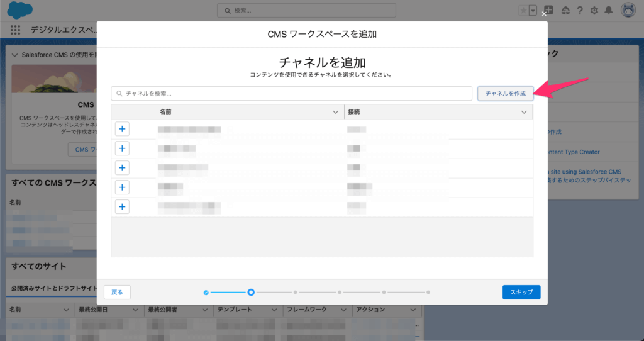
Task: Open the user avatar profile menu
Action: coord(627,10)
